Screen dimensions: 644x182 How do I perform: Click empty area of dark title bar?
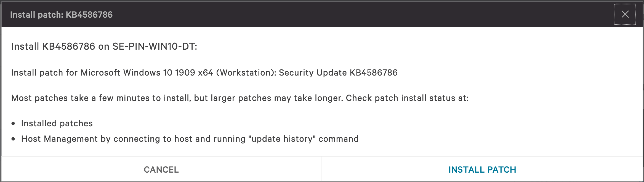359,14
